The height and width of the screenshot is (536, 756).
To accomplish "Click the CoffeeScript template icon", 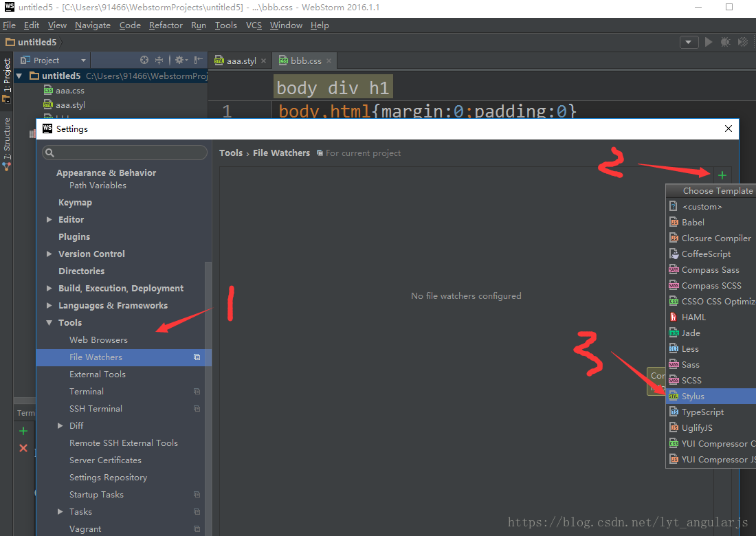I will coord(674,254).
